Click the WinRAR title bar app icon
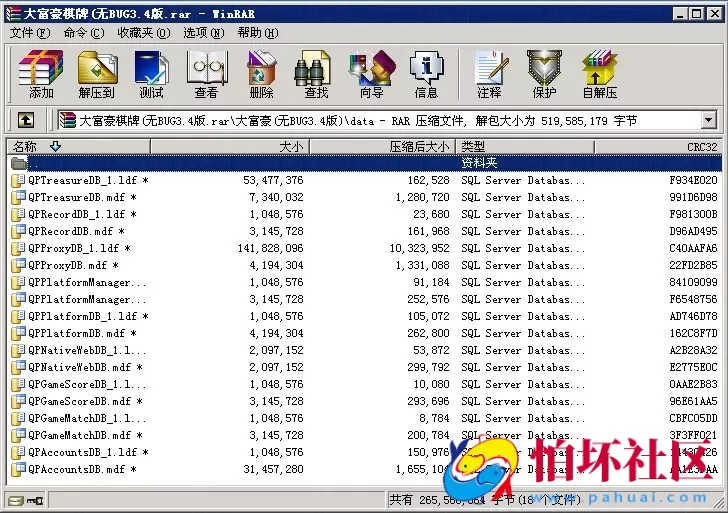Image resolution: width=728 pixels, height=513 pixels. 13,14
